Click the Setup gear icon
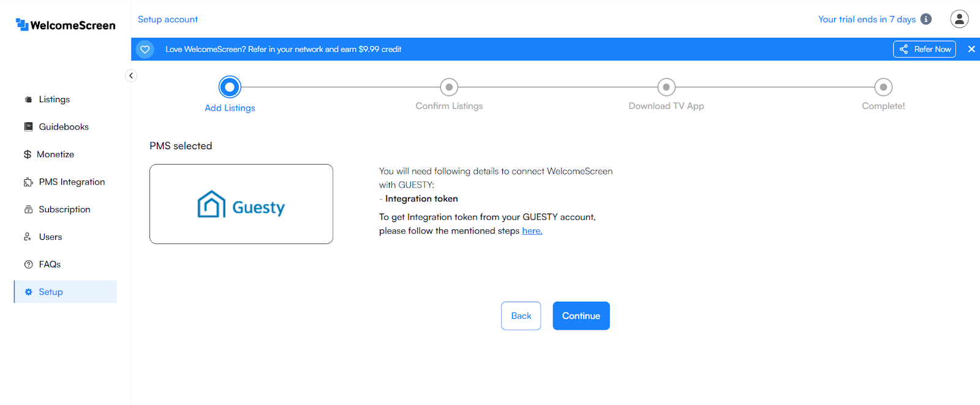 click(28, 292)
